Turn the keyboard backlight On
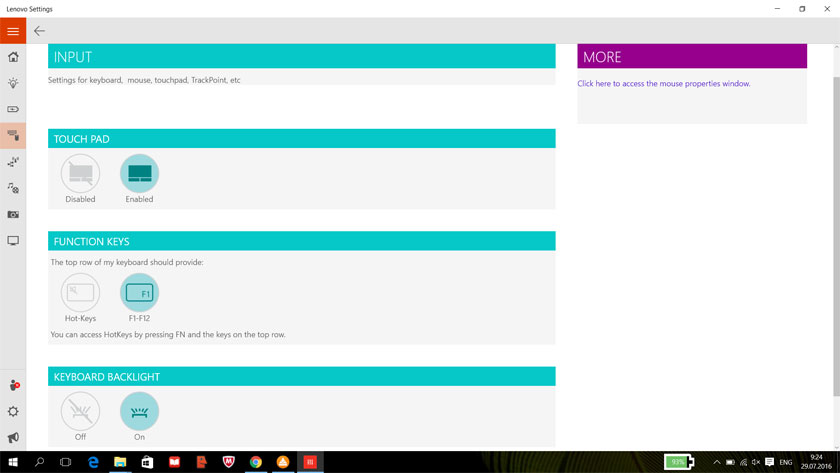840x473 pixels. point(139,411)
